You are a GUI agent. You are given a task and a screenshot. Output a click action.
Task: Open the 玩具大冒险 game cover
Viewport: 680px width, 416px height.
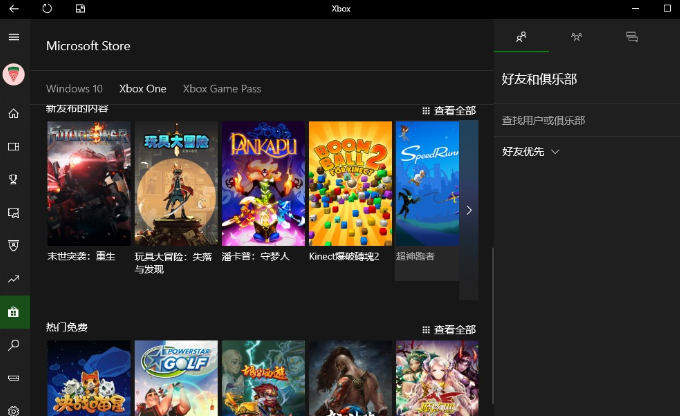[176, 183]
